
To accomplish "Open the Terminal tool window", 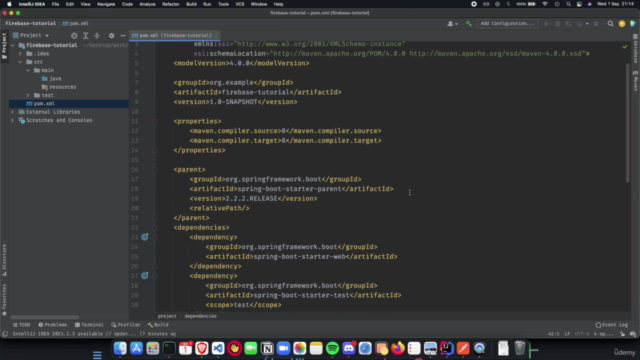I will click(x=89, y=325).
